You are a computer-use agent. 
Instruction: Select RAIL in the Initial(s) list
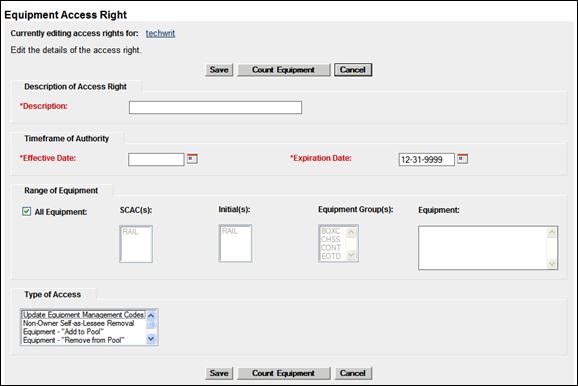(x=229, y=231)
